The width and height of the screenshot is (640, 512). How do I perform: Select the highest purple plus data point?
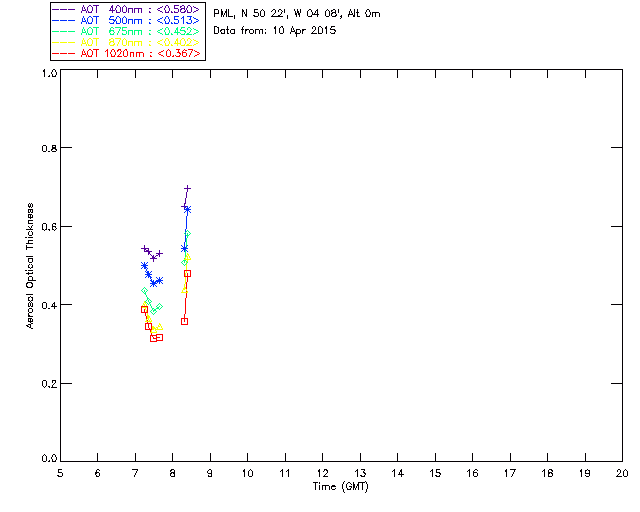point(187,188)
